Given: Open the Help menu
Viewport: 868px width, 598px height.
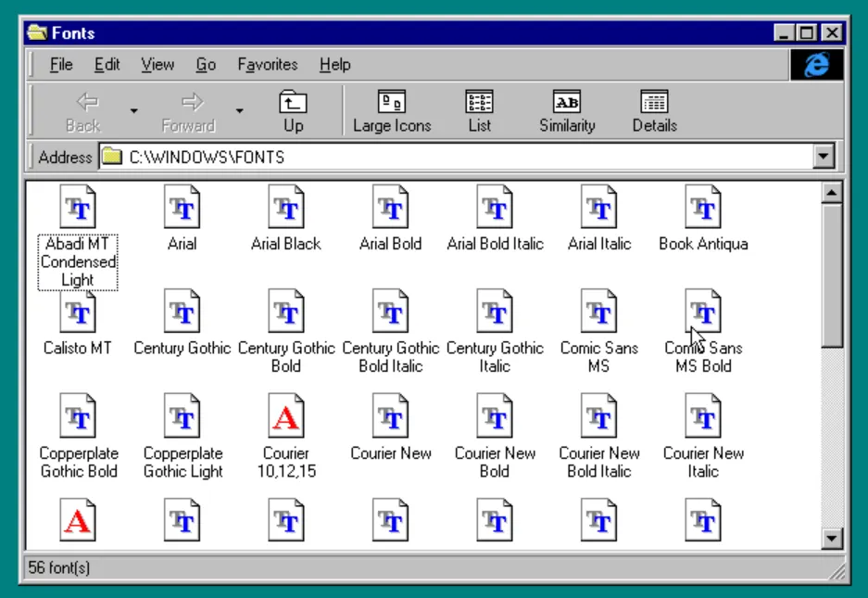Looking at the screenshot, I should click(x=334, y=65).
